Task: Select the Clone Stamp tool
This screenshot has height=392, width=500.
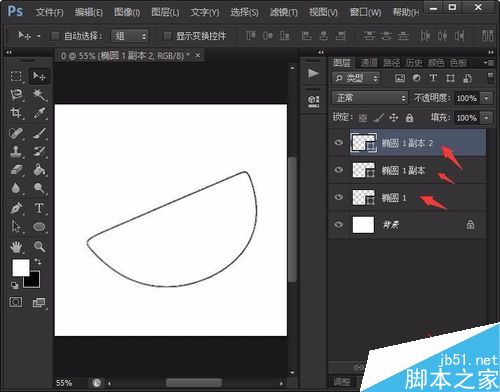Action: click(x=16, y=152)
